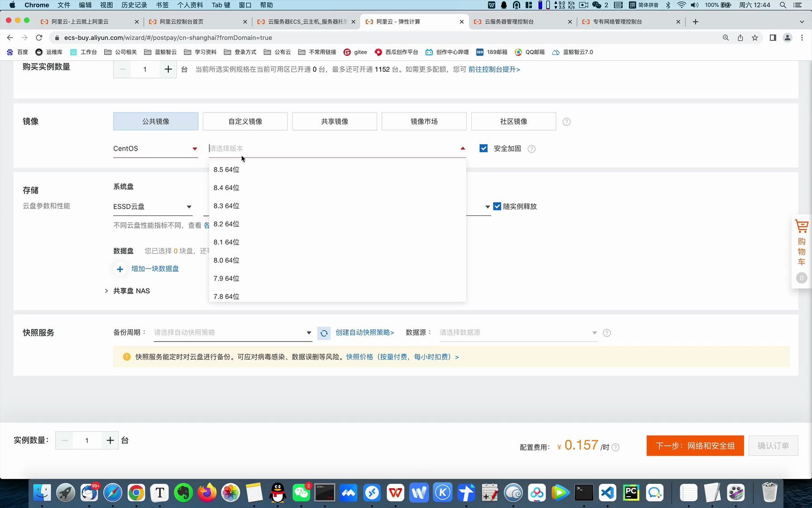Launch Visual Studio Code from the Dock
The image size is (812, 508).
point(608,493)
